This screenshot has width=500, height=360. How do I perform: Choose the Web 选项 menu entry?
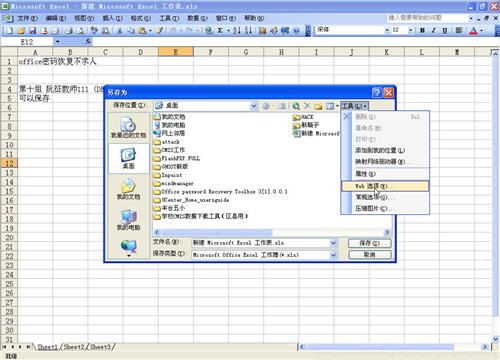tap(385, 186)
